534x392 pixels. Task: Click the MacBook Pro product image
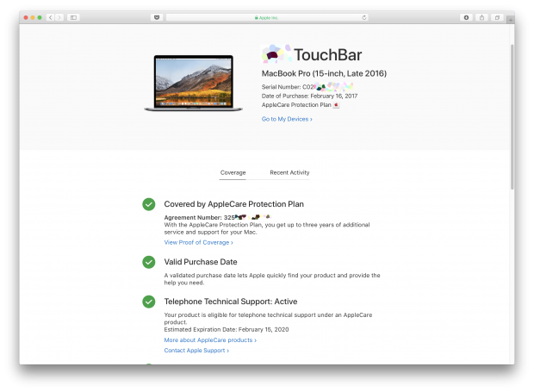188,83
